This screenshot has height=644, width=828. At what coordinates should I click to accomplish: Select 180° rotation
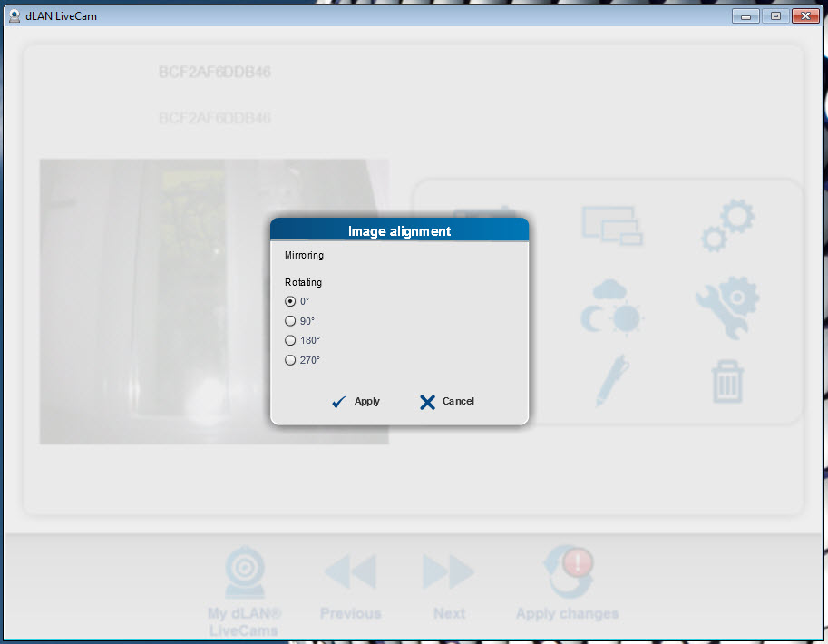pos(290,341)
